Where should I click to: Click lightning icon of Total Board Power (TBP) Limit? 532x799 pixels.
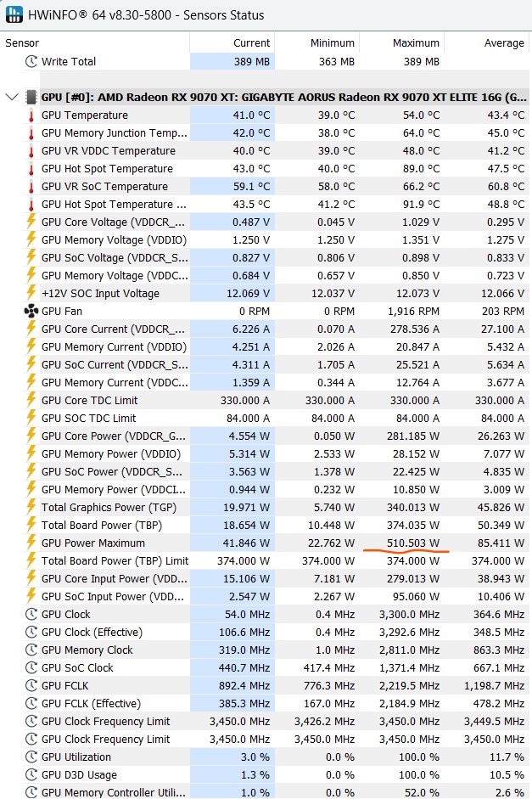coord(31,560)
